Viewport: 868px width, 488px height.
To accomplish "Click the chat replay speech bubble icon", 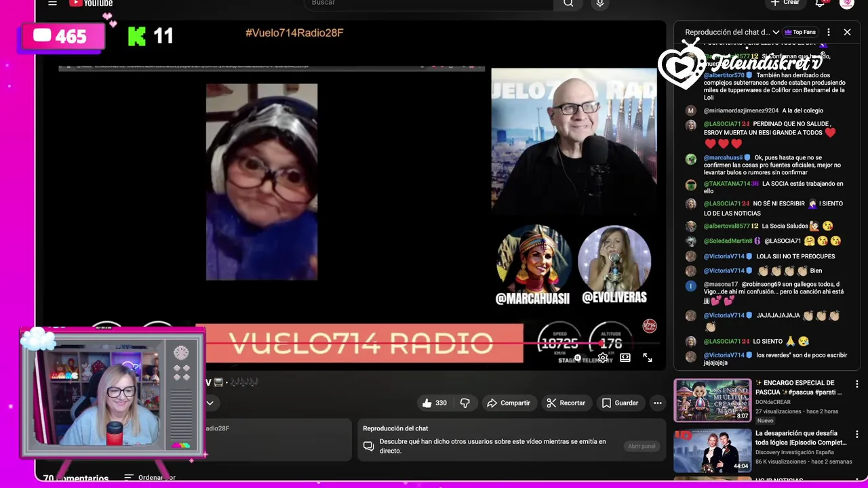I will coord(368,446).
